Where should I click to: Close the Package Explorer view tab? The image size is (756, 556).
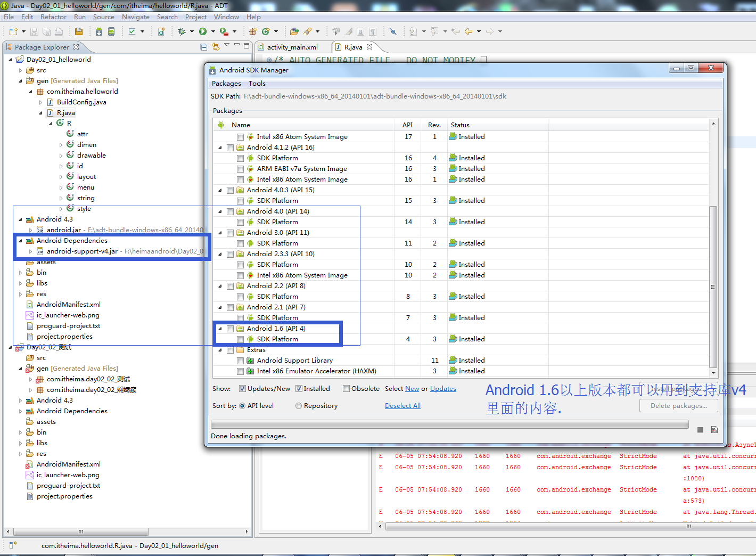click(76, 47)
